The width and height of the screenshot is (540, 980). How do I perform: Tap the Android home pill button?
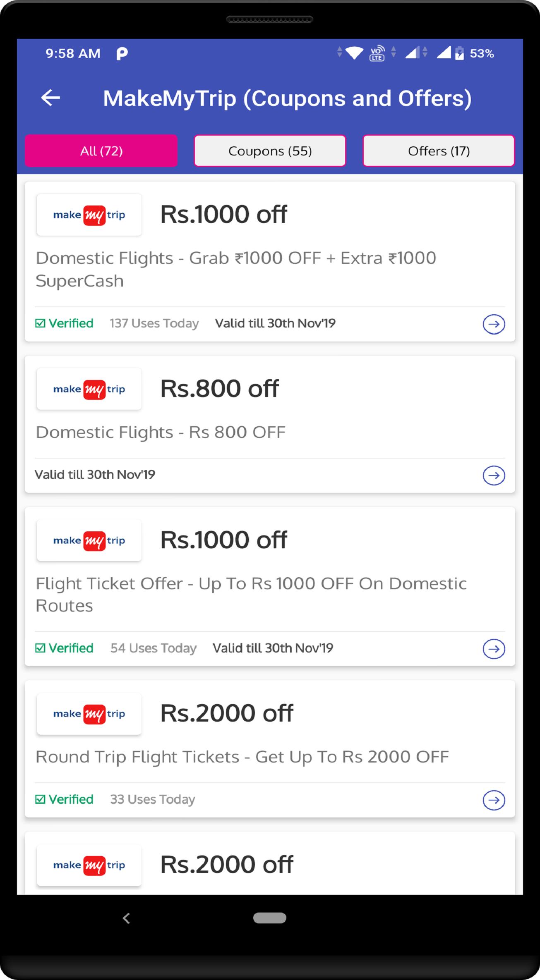[x=269, y=918]
